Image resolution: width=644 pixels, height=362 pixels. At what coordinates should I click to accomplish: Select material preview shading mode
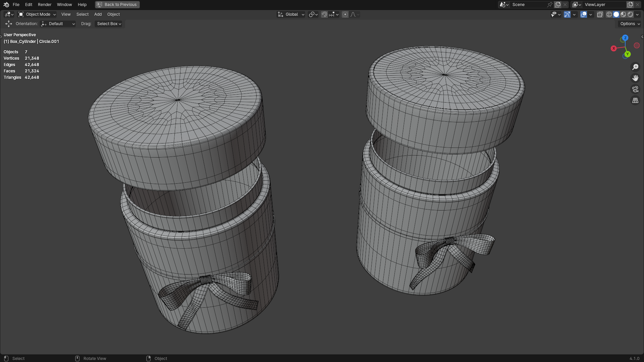tap(623, 14)
